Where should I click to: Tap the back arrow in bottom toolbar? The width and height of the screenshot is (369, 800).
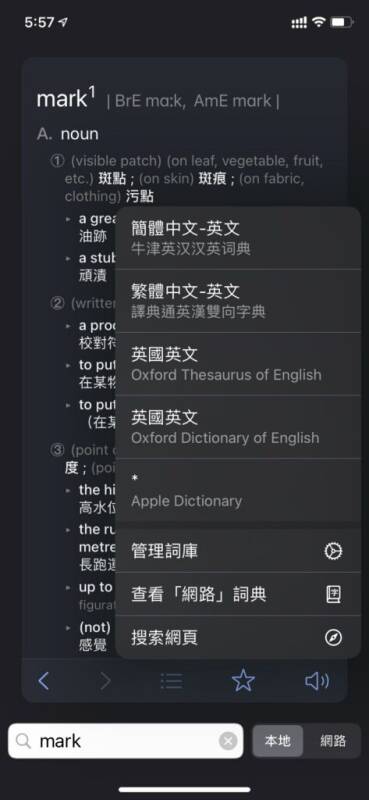tap(44, 681)
